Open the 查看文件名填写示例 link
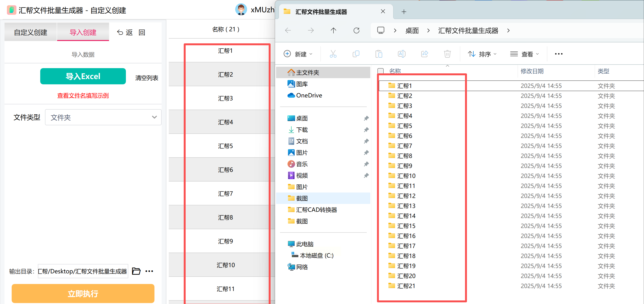The height and width of the screenshot is (304, 644). click(x=83, y=95)
